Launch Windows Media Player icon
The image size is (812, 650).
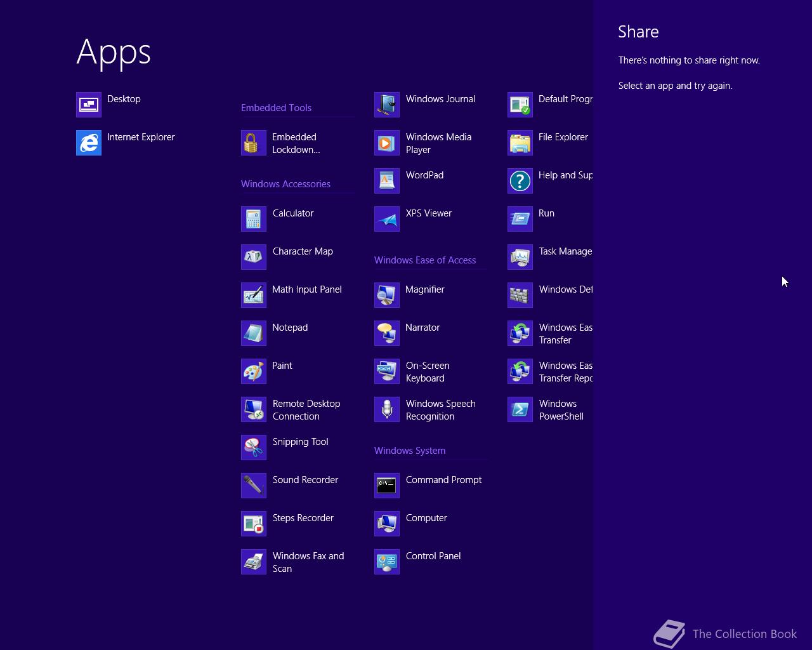click(x=387, y=143)
